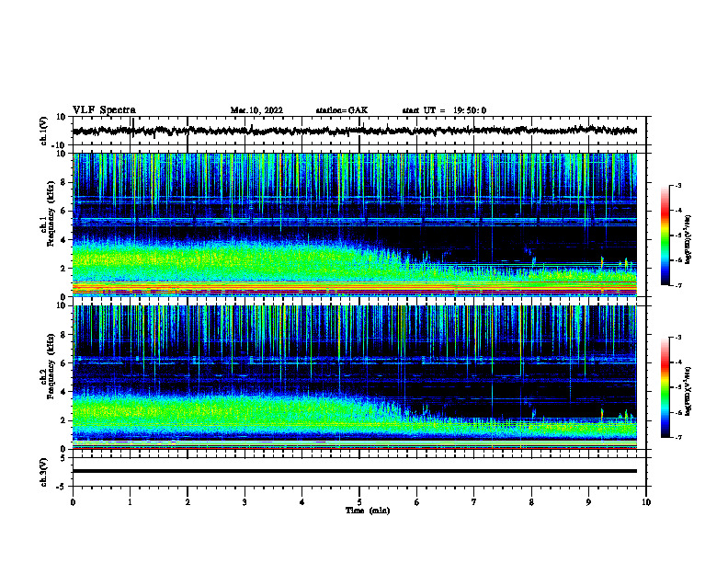Click time axis tick label "3"

tap(245, 502)
